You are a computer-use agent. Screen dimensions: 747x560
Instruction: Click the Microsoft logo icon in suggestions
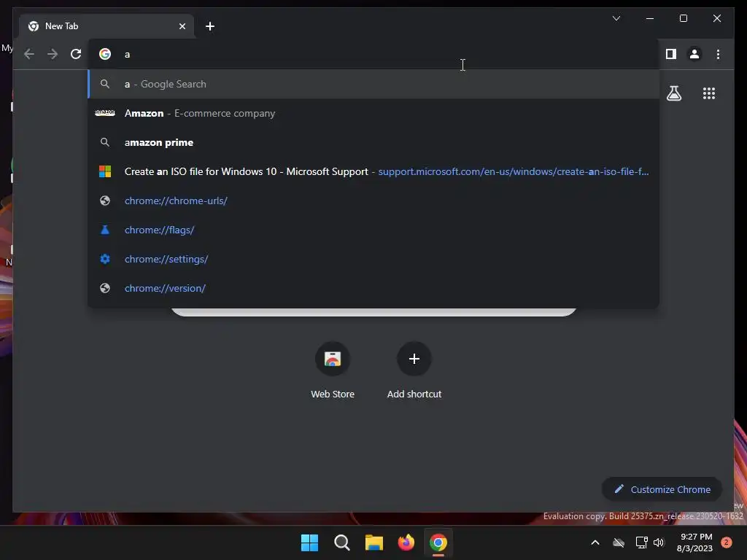pyautogui.click(x=105, y=171)
